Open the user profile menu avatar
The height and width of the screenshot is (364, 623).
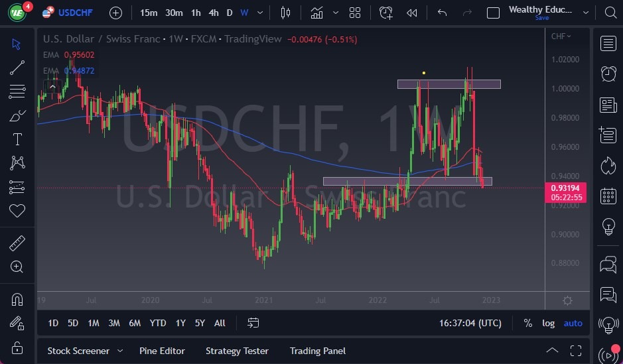(18, 13)
